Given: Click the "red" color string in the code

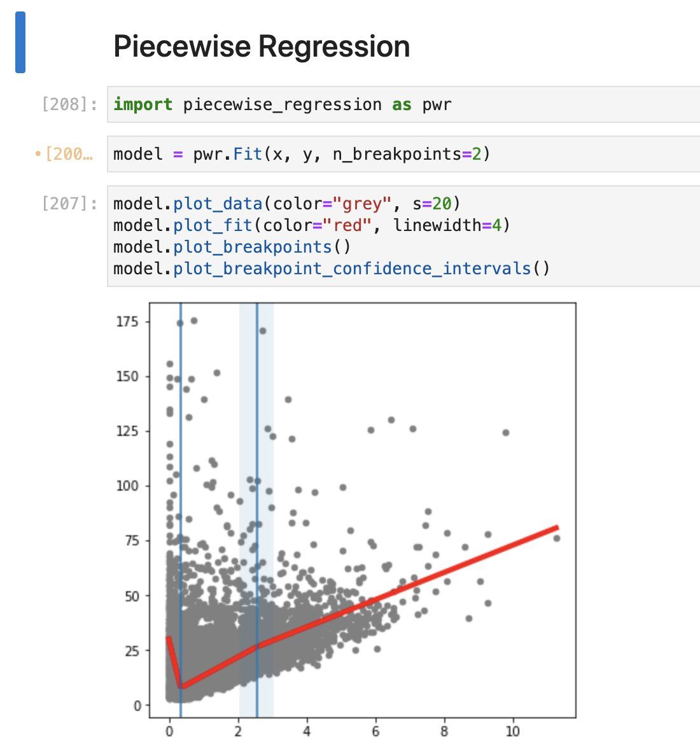Looking at the screenshot, I should pos(349,225).
